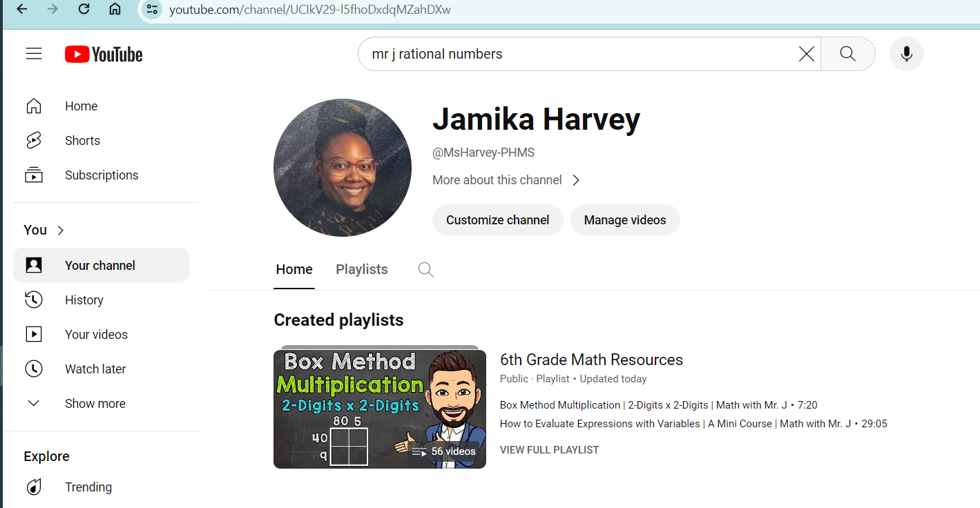
Task: Expand Show more in the sidebar
Action: 101,404
